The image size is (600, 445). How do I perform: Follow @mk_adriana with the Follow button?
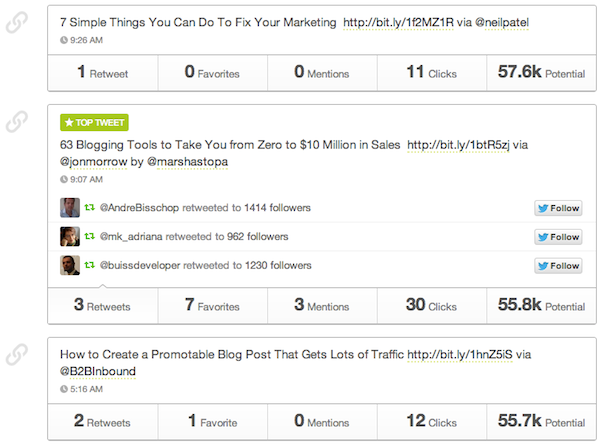(x=558, y=237)
